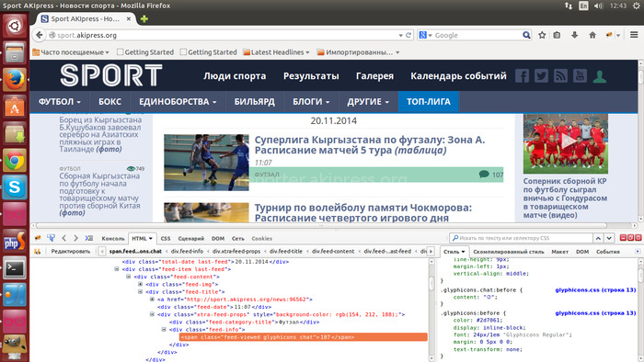This screenshot has height=362, width=644.
Task: Open the Макет side panel tab
Action: [559, 252]
